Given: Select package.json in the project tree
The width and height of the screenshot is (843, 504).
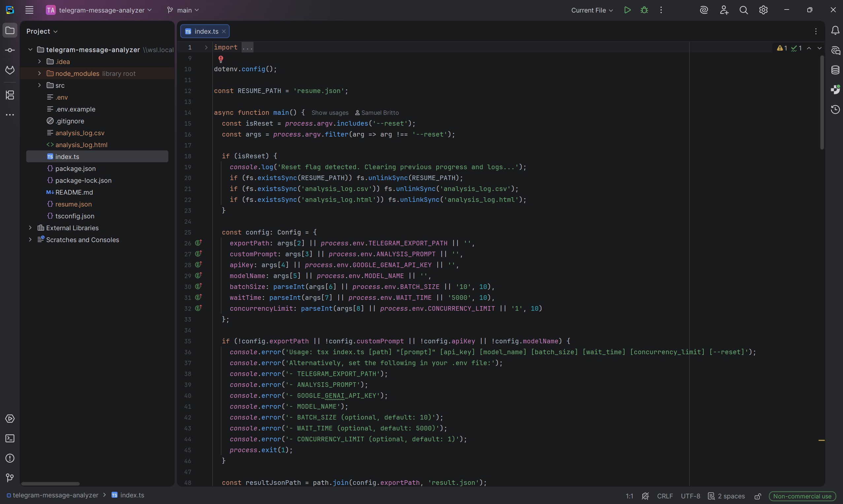Looking at the screenshot, I should pyautogui.click(x=76, y=169).
